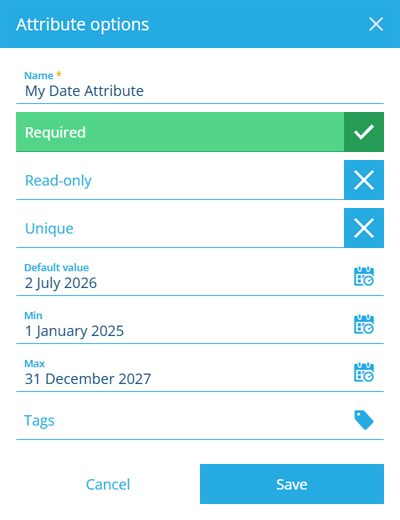Image resolution: width=400 pixels, height=520 pixels.
Task: Select the Unique row label
Action: [x=49, y=229]
